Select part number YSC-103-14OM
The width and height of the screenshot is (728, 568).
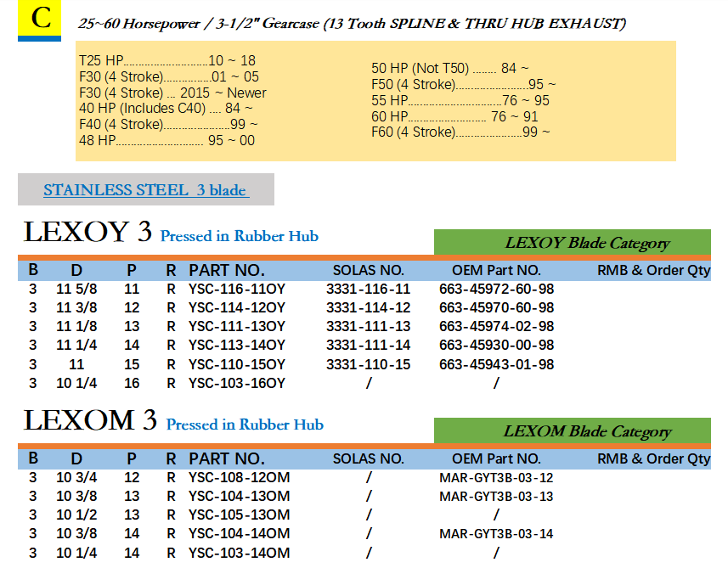[x=239, y=553]
